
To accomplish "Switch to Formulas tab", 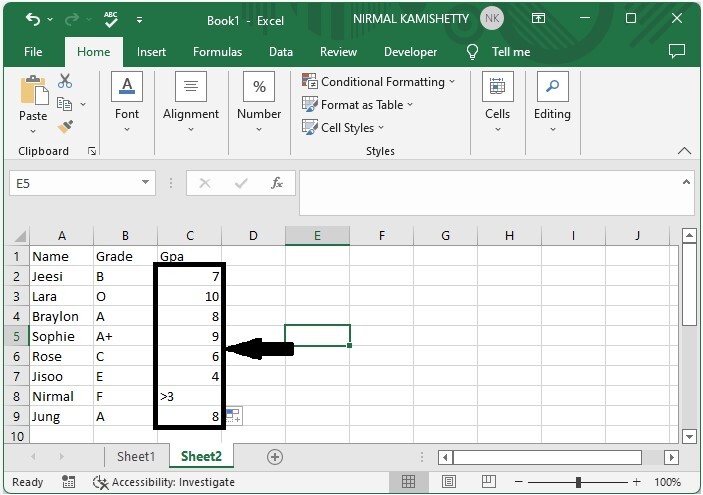I will pos(217,52).
